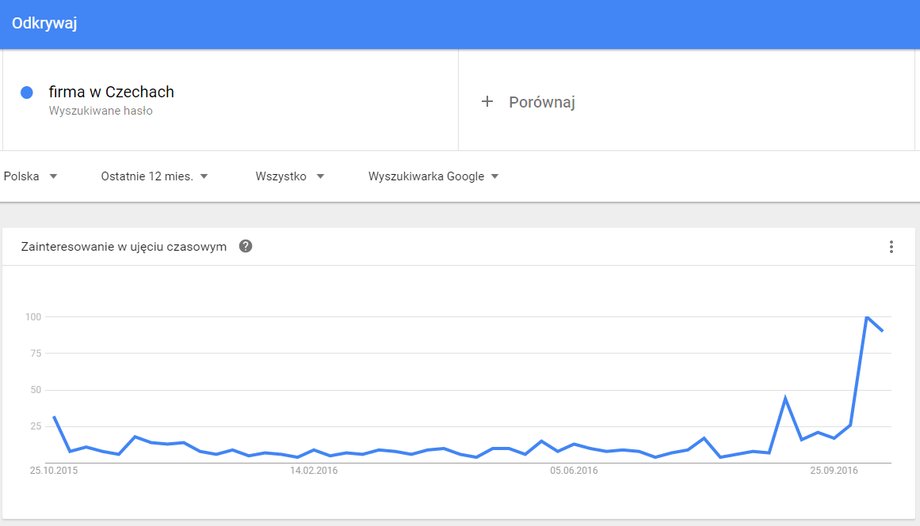Screen dimensions: 920x526
Task: Open the Wyszukiwarka Google dropdown
Action: (x=433, y=176)
